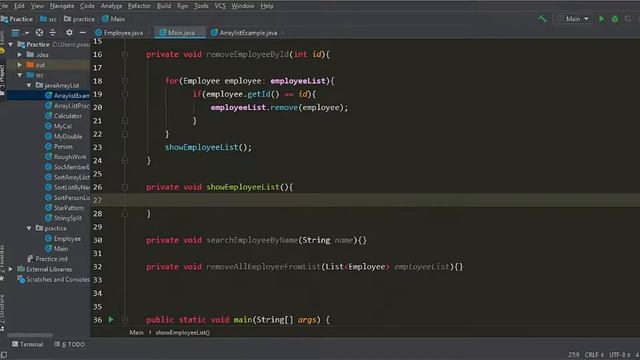
Task: Click CRLF line separator in status bar
Action: pos(594,355)
